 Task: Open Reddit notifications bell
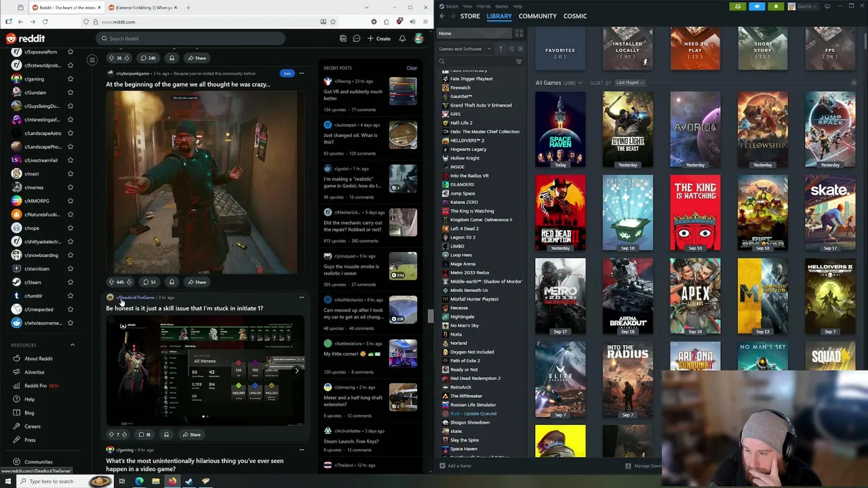[402, 39]
